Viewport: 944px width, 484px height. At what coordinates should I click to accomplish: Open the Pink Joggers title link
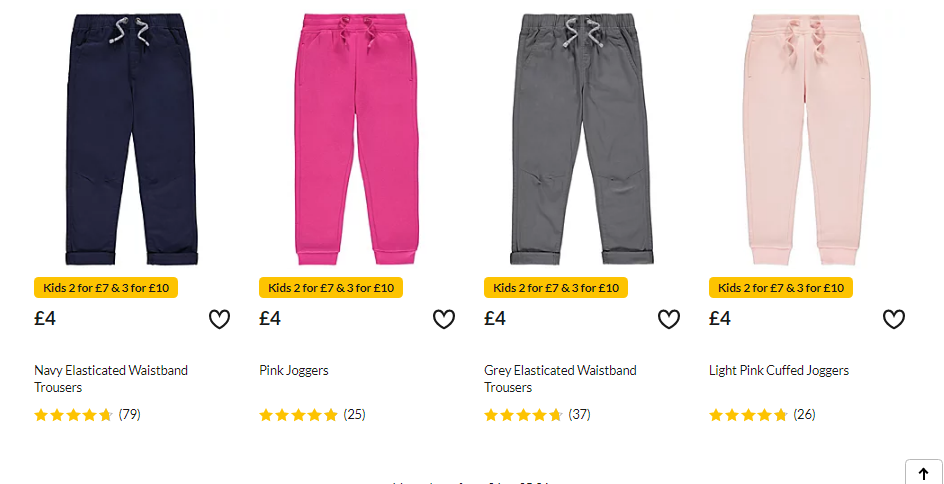294,370
